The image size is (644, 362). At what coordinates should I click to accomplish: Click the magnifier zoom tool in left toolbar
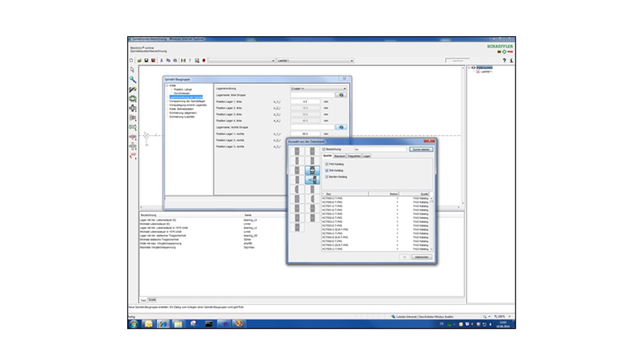133,79
